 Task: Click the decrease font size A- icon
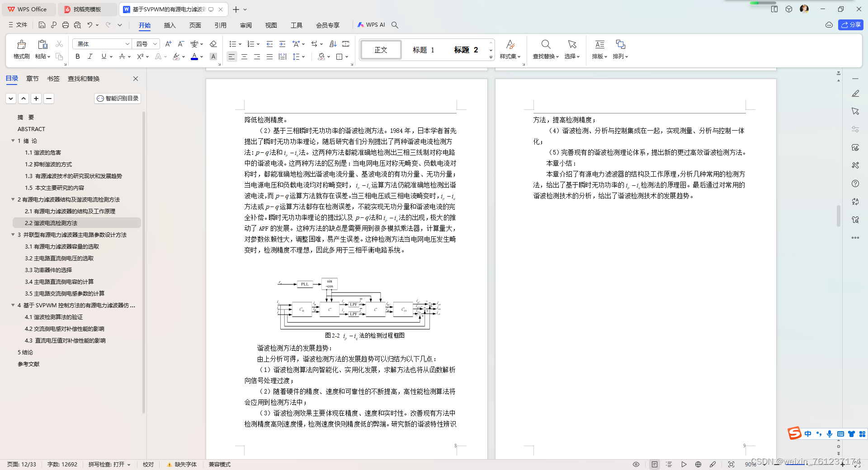pos(181,44)
